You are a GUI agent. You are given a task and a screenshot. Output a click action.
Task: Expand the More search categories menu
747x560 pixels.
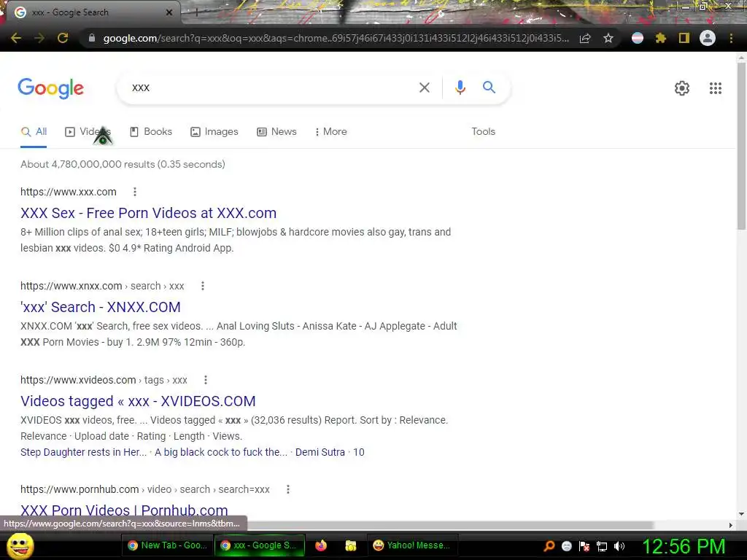click(x=330, y=132)
